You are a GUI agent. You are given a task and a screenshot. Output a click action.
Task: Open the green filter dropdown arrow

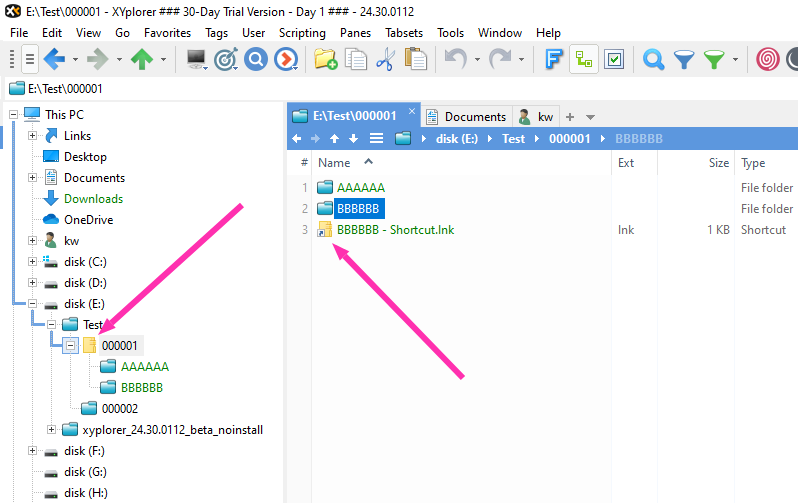735,60
